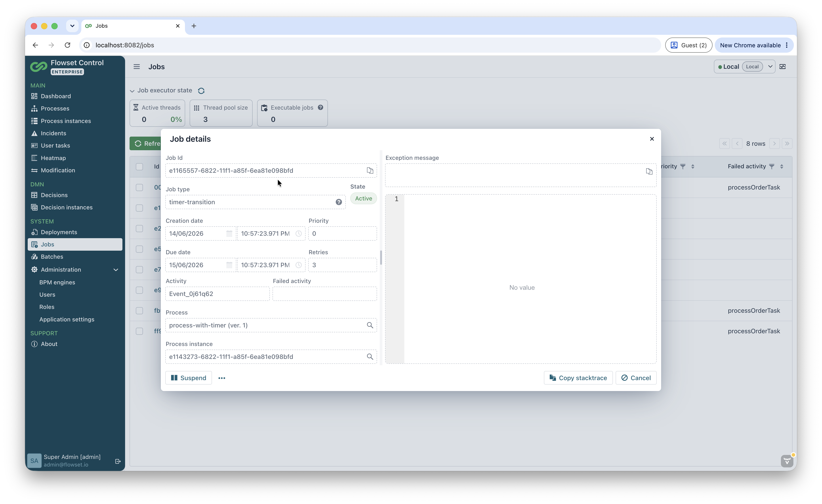
Task: Open monitoring icon next to Local engine
Action: pos(783,67)
